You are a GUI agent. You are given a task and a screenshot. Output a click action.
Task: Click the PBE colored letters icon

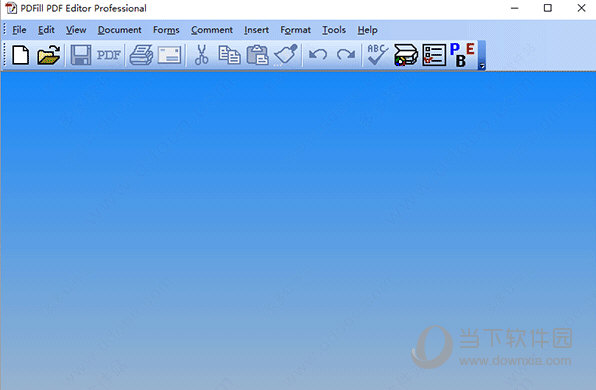pos(462,55)
